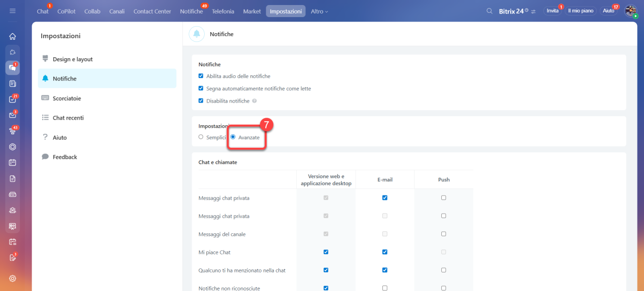Select the Semplici radio option
The height and width of the screenshot is (291, 644).
[x=201, y=137]
